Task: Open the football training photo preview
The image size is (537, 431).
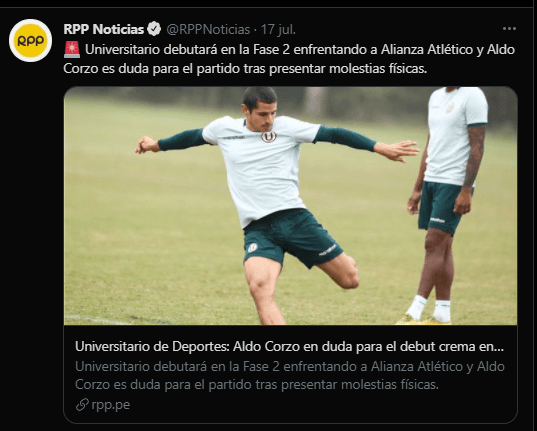Action: pos(290,206)
